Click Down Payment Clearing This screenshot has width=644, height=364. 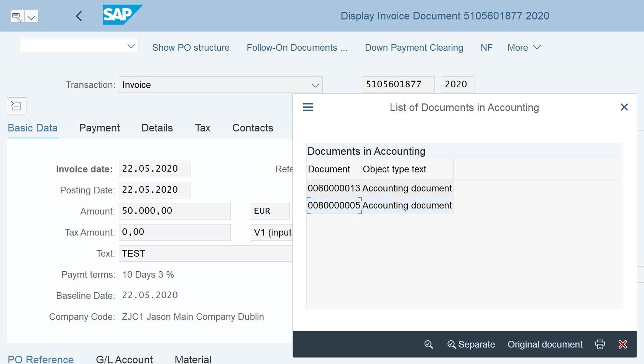pyautogui.click(x=414, y=48)
